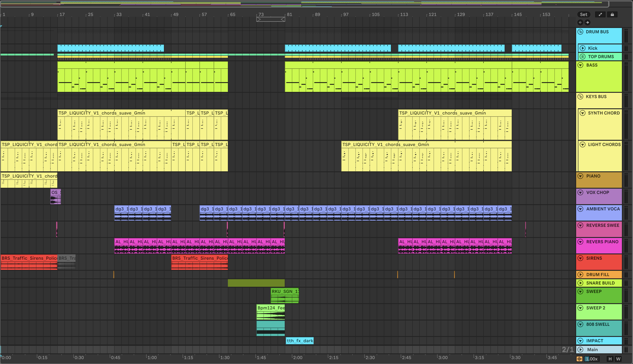Toggle the orange waveform zoom icon
This screenshot has width=633, height=364.
(579, 359)
